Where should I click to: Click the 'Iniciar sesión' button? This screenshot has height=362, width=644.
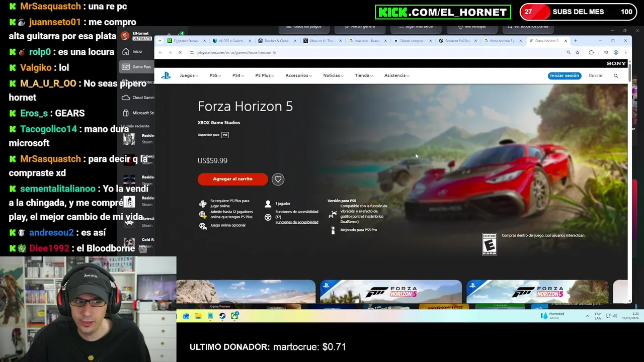(x=565, y=75)
